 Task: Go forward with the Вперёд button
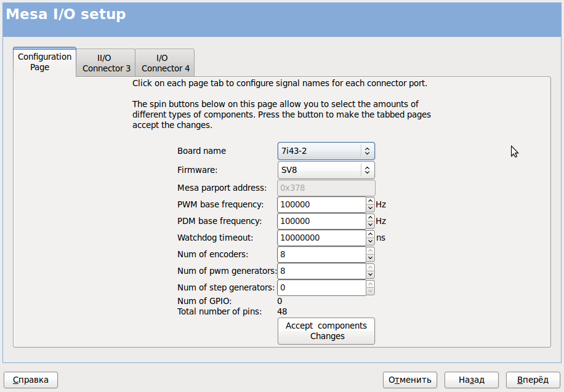(533, 380)
